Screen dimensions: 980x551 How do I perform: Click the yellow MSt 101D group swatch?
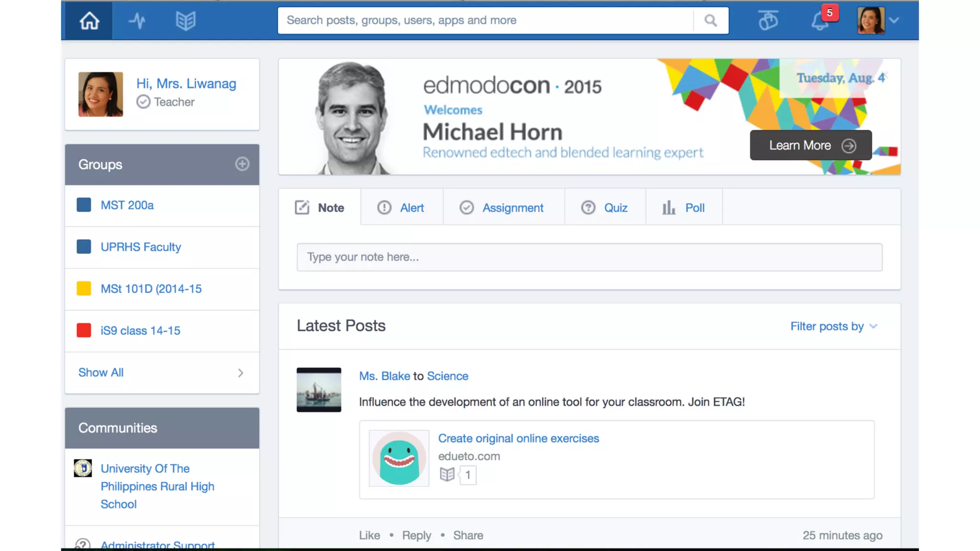point(84,288)
